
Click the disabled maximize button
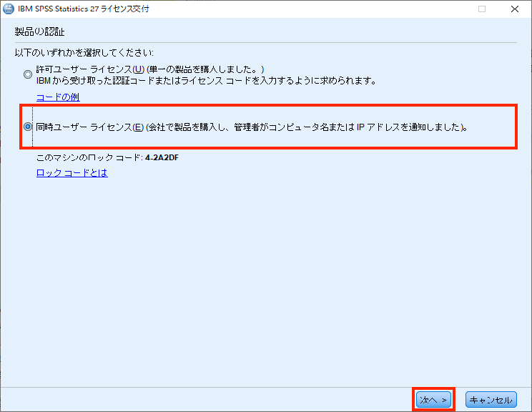pyautogui.click(x=482, y=9)
